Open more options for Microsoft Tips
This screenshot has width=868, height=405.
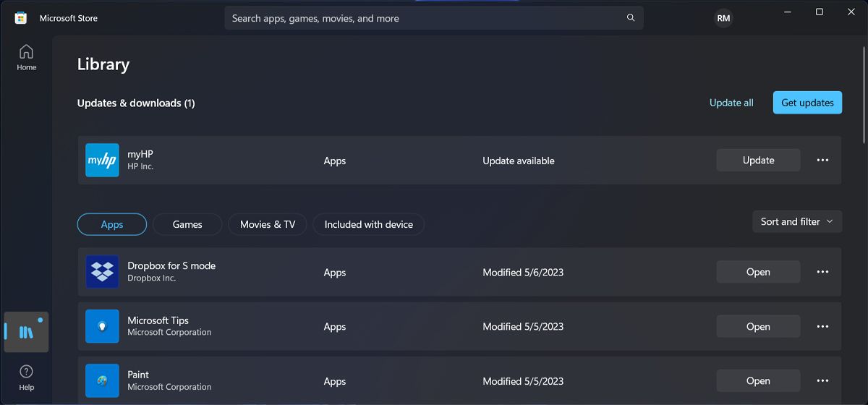click(822, 326)
